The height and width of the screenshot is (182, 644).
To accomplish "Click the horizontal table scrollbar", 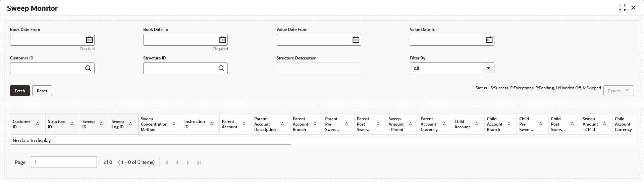I will [151, 144].
